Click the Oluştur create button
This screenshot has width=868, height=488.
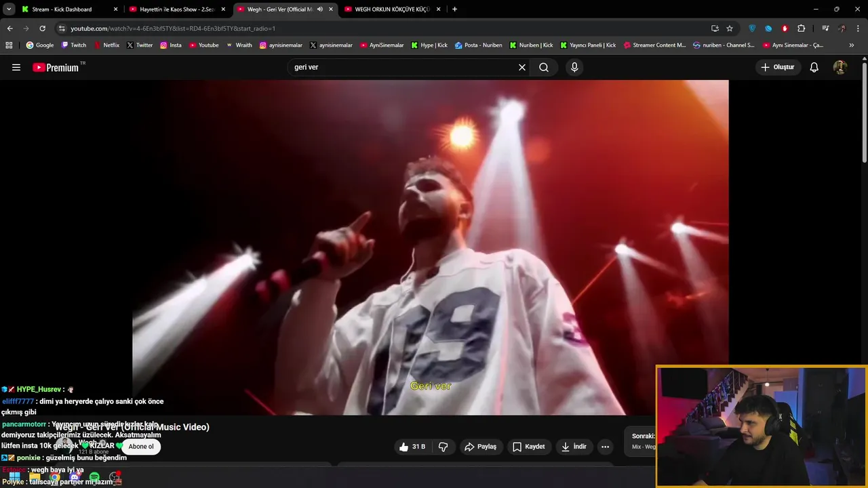click(778, 67)
